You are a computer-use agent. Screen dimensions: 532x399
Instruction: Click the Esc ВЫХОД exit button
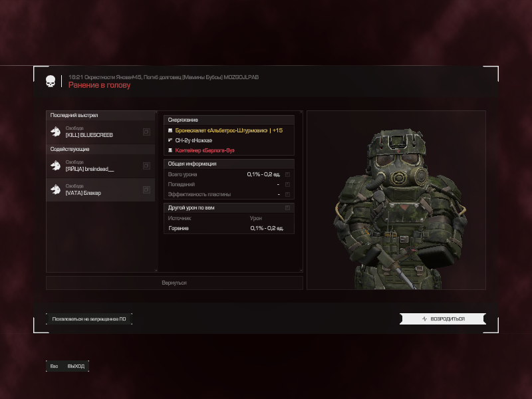click(68, 366)
